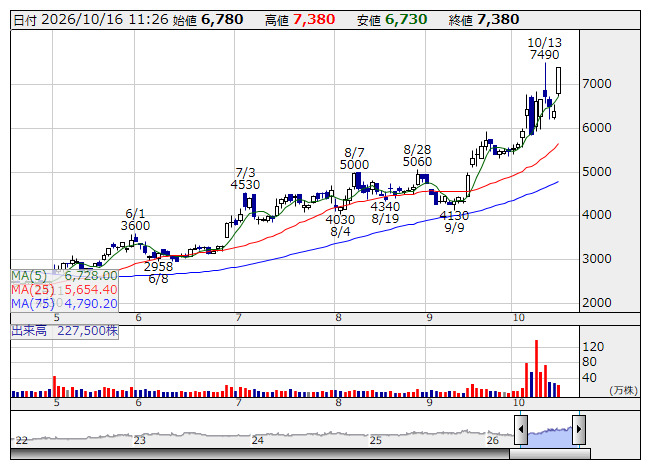This screenshot has width=653, height=470.
Task: Click the left range handle arrow on navigator
Action: tap(521, 429)
